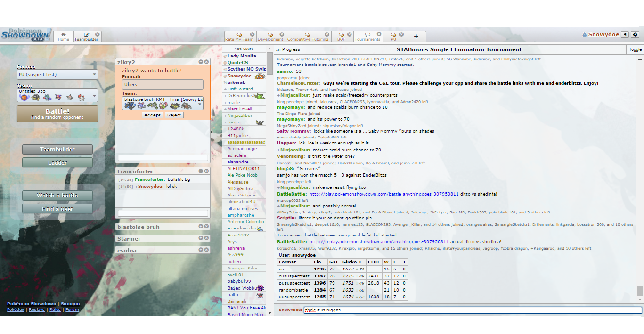
Task: Click the Pokémon sprite next to Snowydoe in user list
Action: coord(260,76)
